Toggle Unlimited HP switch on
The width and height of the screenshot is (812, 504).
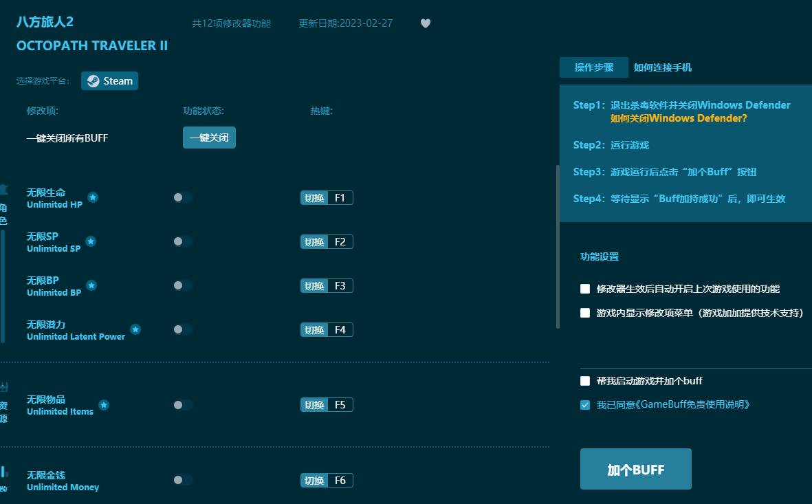pos(183,197)
